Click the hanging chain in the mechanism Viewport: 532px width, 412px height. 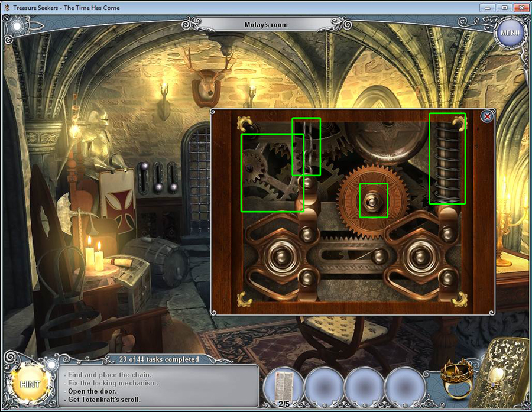(x=306, y=147)
